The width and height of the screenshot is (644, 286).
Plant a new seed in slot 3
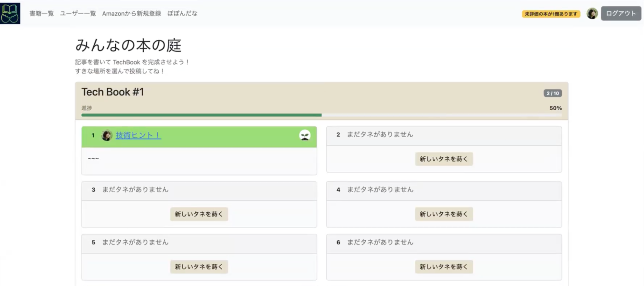199,214
